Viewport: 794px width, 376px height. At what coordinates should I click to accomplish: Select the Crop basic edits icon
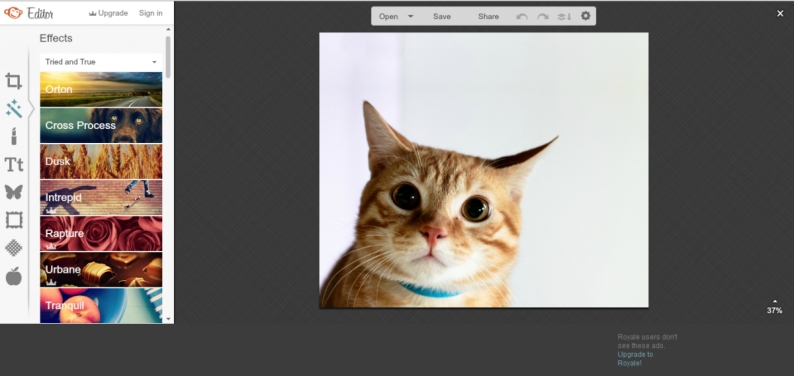tap(14, 81)
